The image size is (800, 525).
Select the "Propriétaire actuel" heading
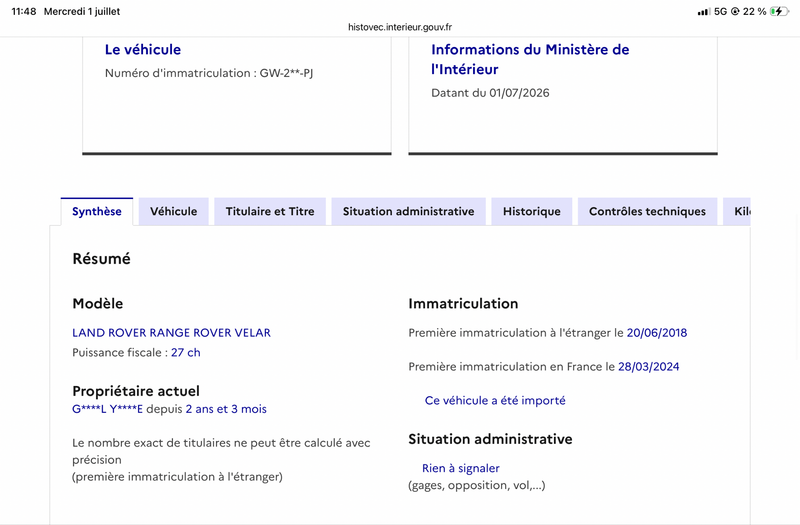click(136, 391)
